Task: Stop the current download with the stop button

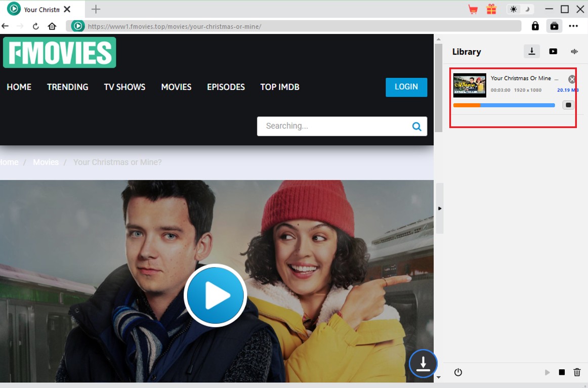Action: (568, 105)
